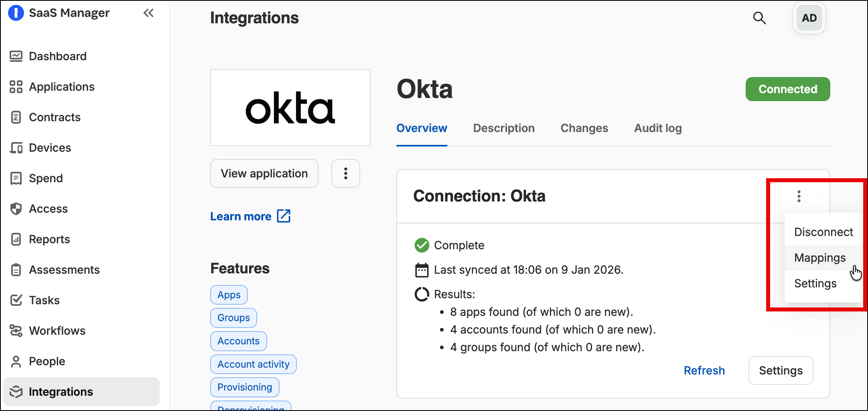
Task: Select Disconnect from the connection menu
Action: (823, 232)
